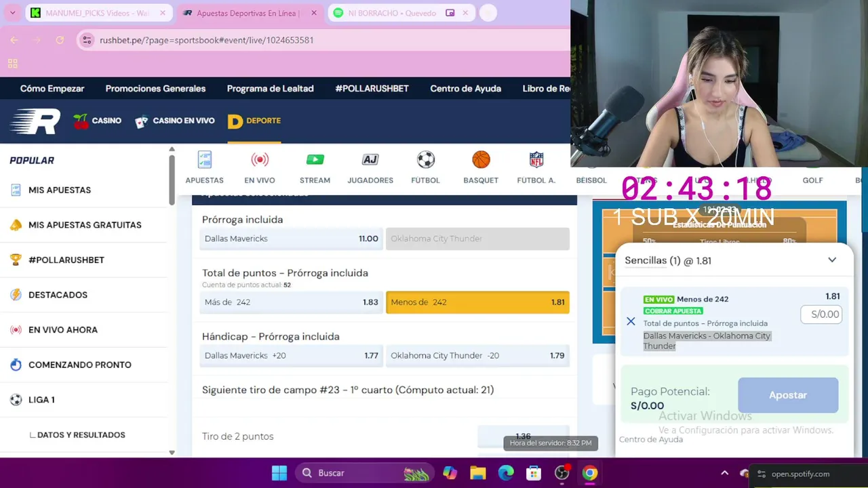Open Promociones Generales menu item

coord(155,89)
